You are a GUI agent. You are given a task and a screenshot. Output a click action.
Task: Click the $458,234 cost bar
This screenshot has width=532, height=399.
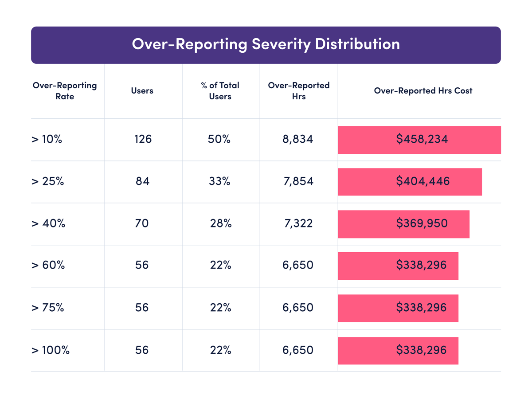point(419,139)
